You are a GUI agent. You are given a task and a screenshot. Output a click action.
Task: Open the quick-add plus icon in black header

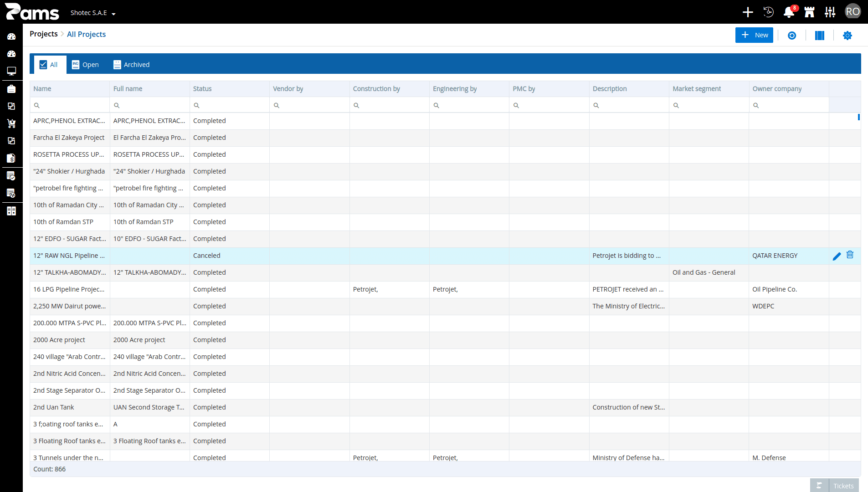(x=748, y=12)
